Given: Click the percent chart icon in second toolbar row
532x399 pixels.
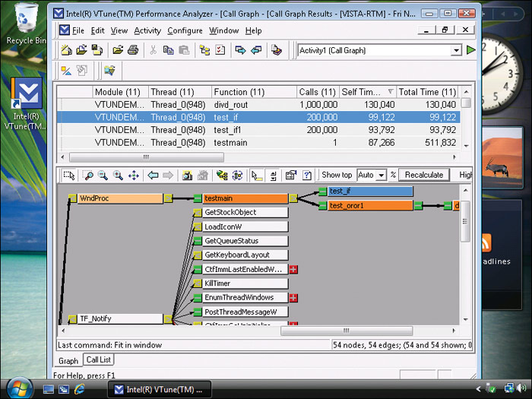Looking at the screenshot, I should click(x=66, y=71).
